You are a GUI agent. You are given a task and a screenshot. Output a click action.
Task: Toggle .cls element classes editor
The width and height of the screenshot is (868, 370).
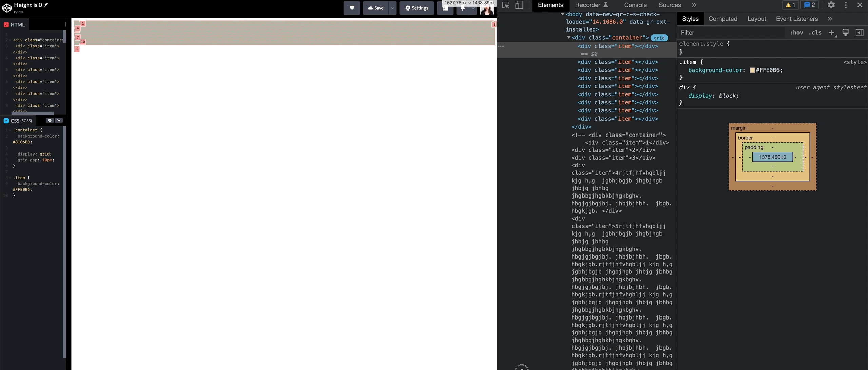(815, 32)
